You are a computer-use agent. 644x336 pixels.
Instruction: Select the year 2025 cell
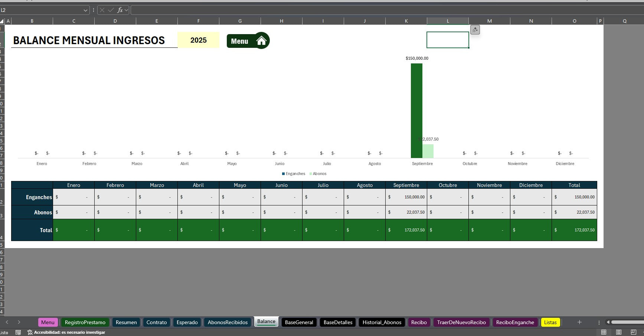coord(198,40)
